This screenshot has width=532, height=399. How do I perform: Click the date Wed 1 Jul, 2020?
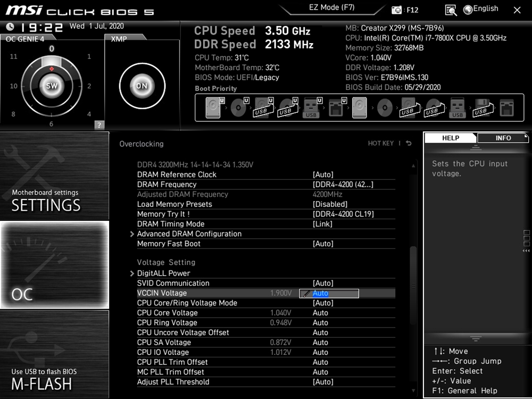coord(97,26)
